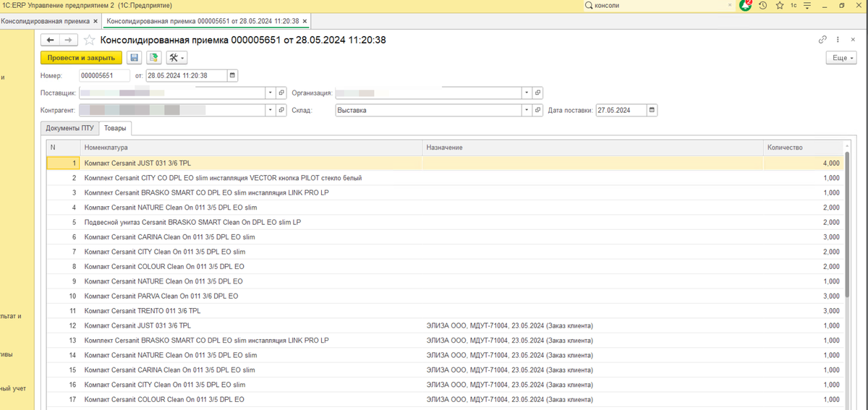Save the document with the floppy disk icon
Image resolution: width=868 pixels, height=410 pixels.
coord(134,58)
